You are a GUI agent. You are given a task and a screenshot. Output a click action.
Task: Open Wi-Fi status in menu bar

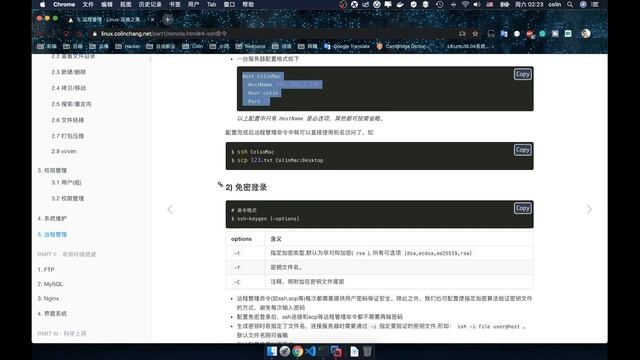pos(465,4)
